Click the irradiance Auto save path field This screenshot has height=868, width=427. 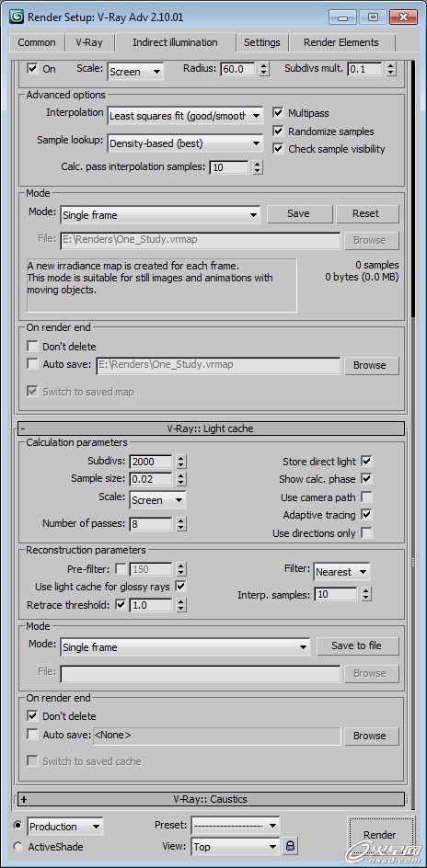[218, 365]
